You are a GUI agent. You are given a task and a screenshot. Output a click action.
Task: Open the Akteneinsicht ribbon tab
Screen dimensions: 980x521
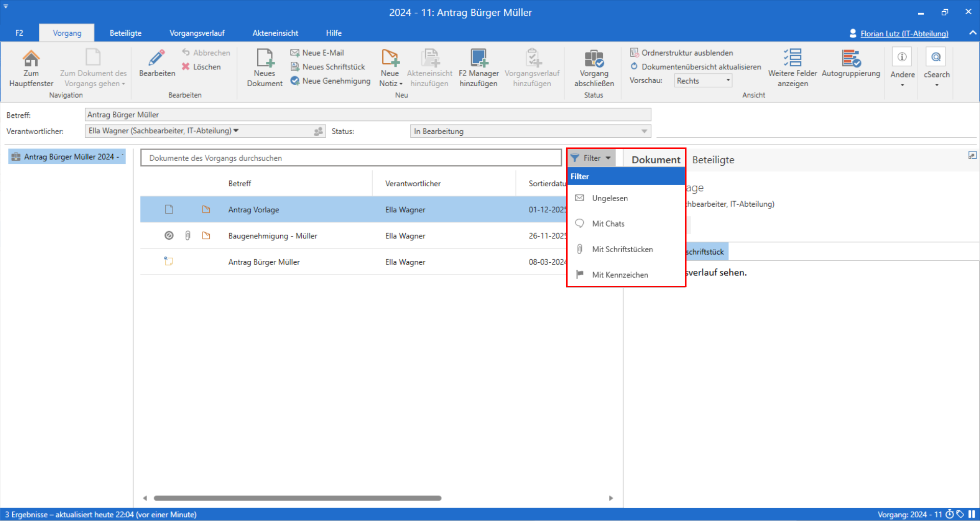pos(275,33)
